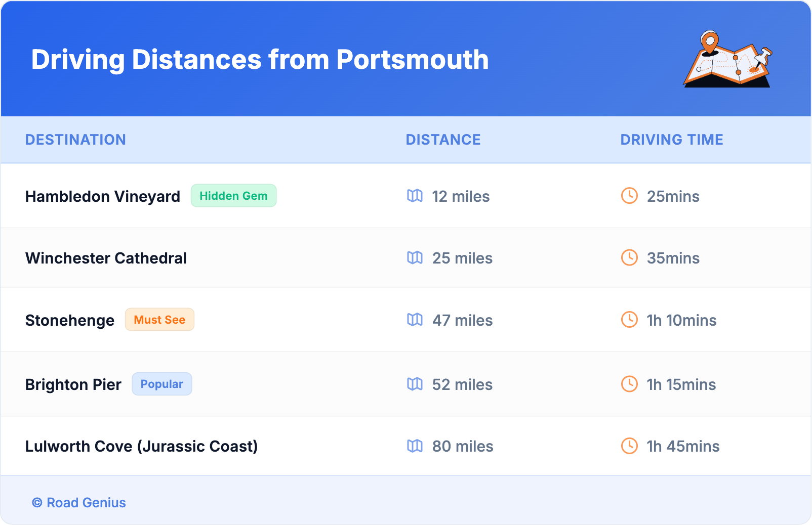This screenshot has width=812, height=525.
Task: Select the Hidden Gem badge
Action: coord(233,196)
